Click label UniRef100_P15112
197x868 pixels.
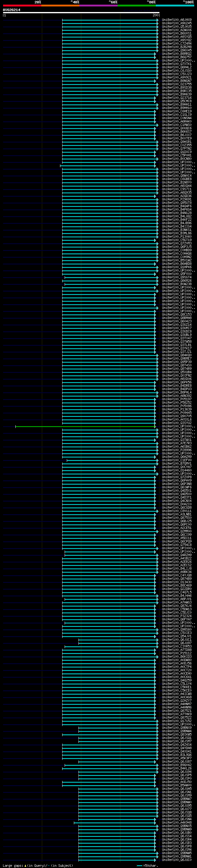click(x=177, y=653)
